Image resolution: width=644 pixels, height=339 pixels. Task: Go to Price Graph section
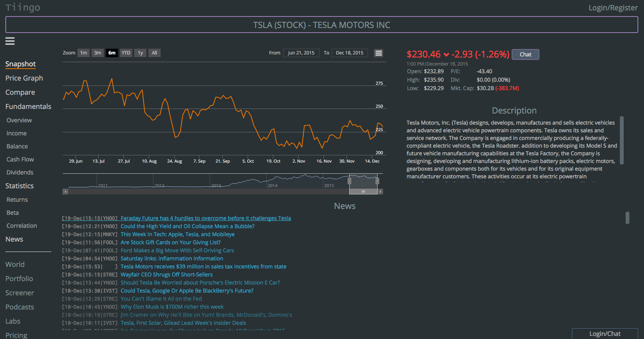point(24,78)
